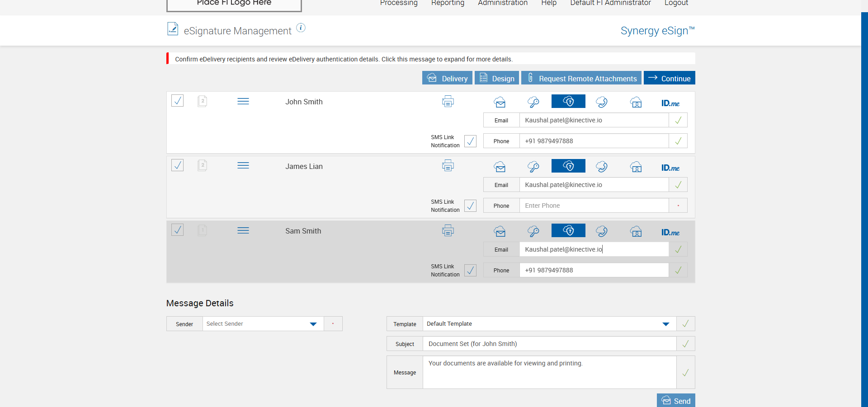Select the ID verification icon for James Lian

[x=636, y=167]
